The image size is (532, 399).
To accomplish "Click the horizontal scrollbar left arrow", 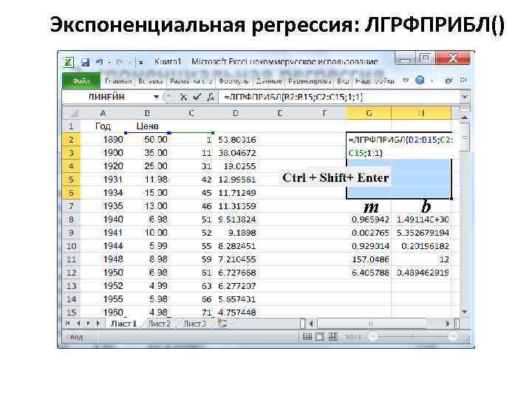I will 311,324.
